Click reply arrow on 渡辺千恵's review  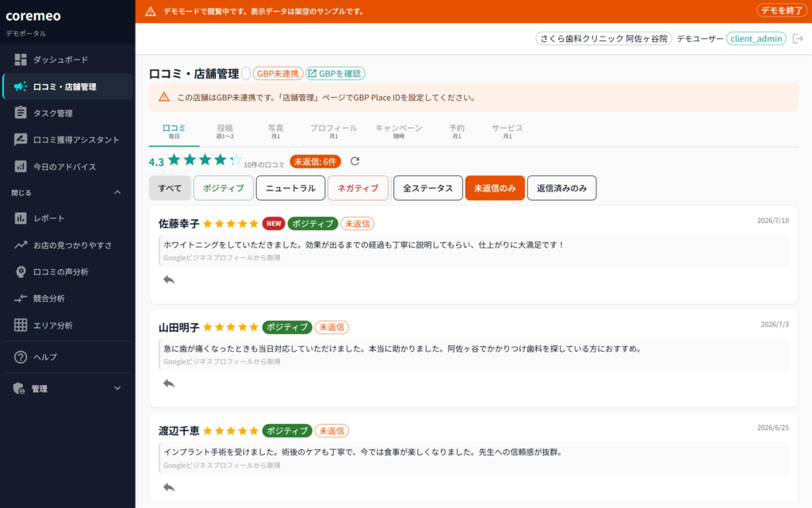tap(169, 487)
